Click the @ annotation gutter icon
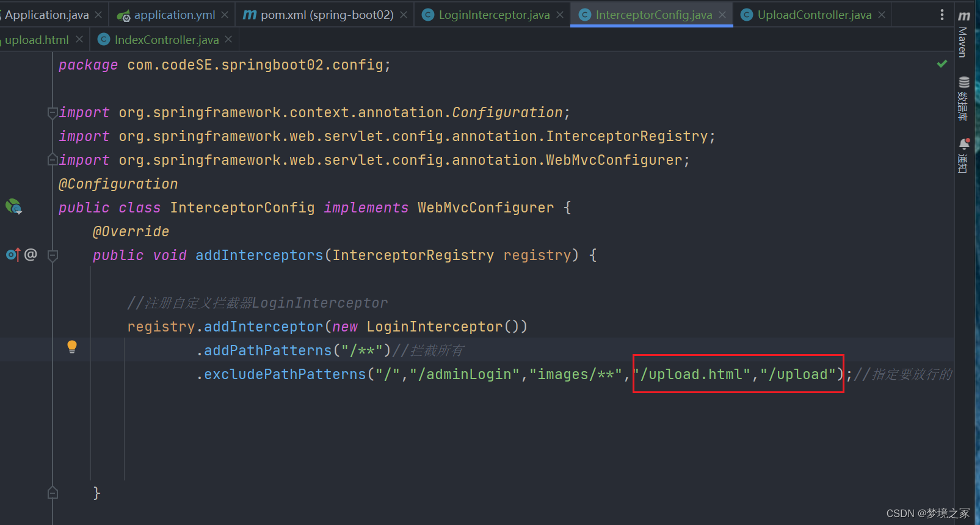This screenshot has width=980, height=525. coord(31,254)
